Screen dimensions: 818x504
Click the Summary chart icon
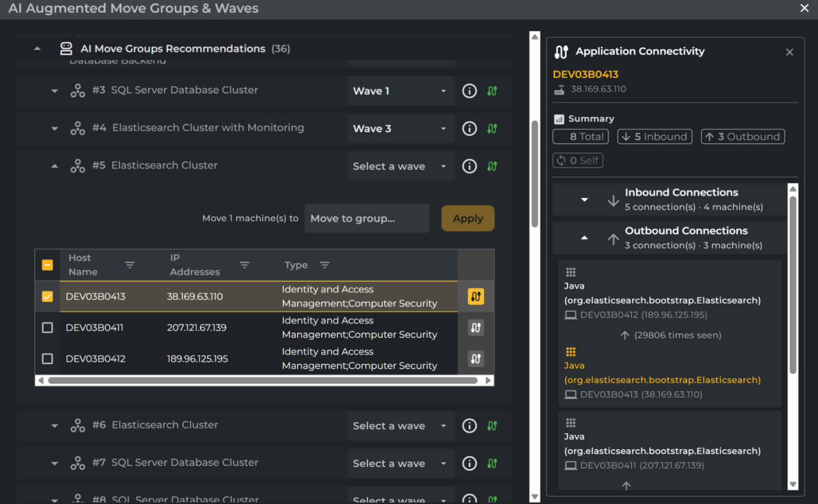point(559,119)
